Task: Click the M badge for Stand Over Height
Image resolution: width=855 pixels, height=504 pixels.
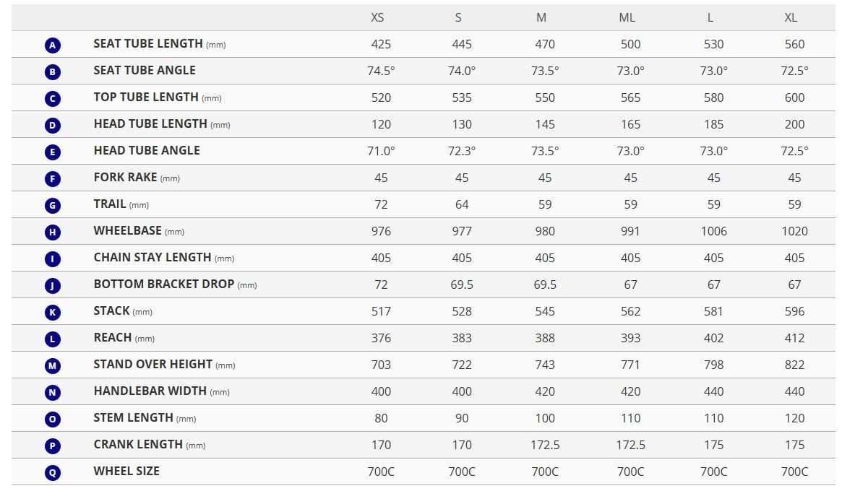Action: tap(52, 366)
